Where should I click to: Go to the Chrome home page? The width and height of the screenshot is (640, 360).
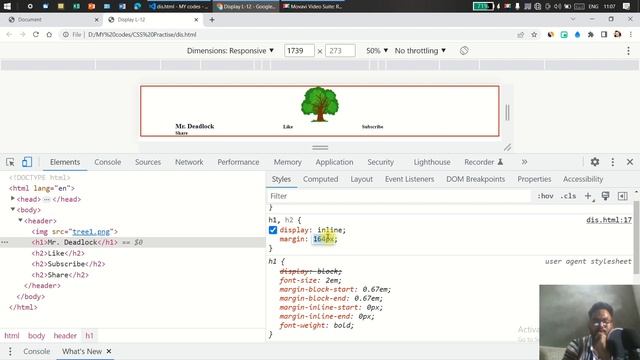click(49, 35)
